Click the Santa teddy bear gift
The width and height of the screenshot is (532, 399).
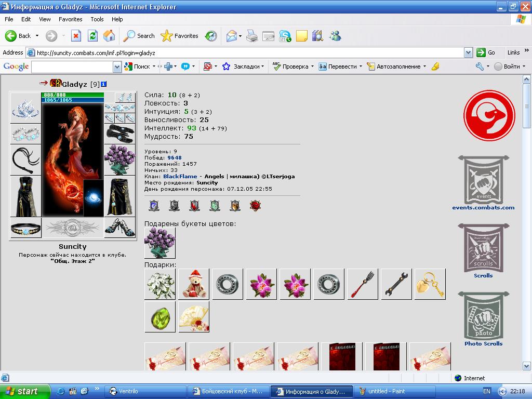tap(194, 284)
